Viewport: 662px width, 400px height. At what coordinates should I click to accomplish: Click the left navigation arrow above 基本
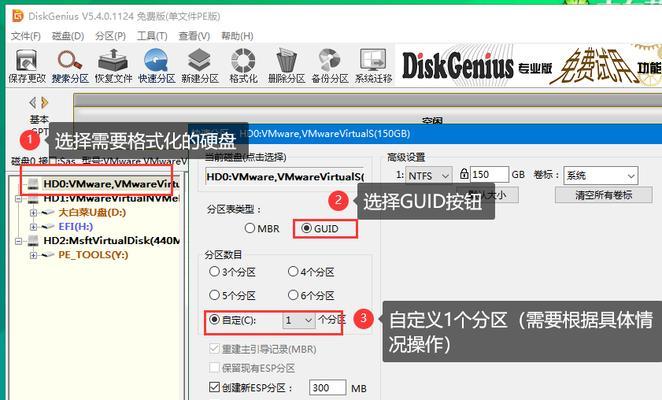coord(33,102)
